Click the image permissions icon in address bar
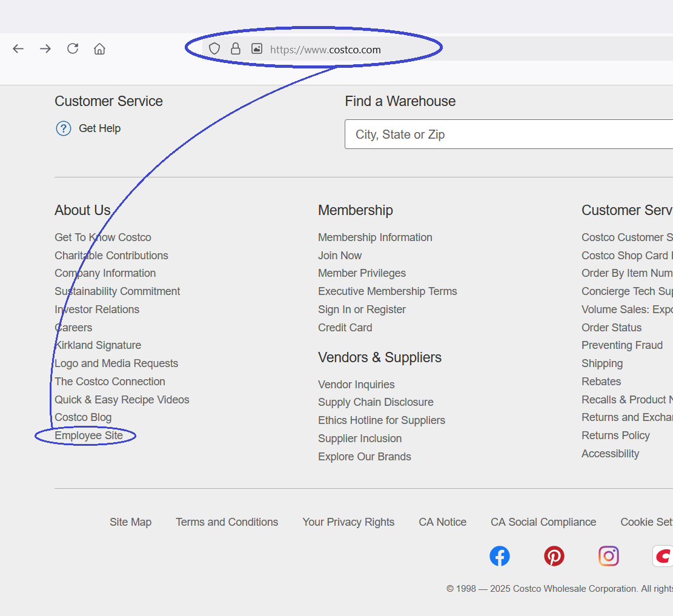Viewport: 673px width, 616px height. point(257,48)
